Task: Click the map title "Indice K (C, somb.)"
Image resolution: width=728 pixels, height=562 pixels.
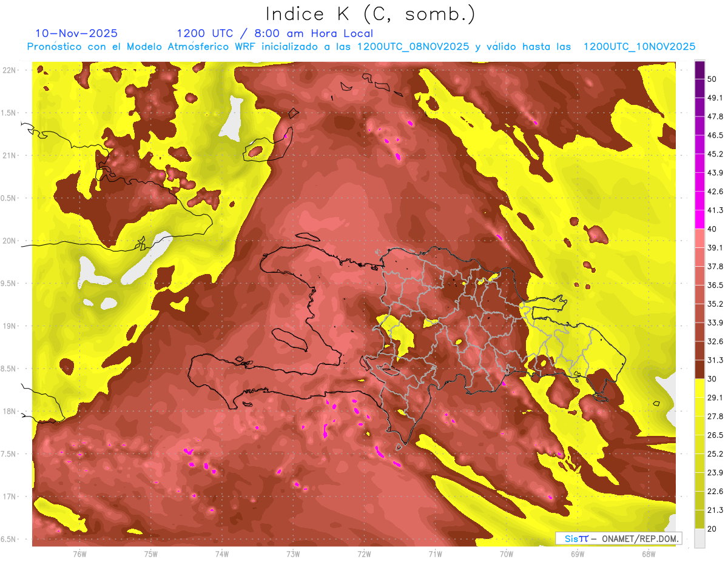Action: point(371,14)
